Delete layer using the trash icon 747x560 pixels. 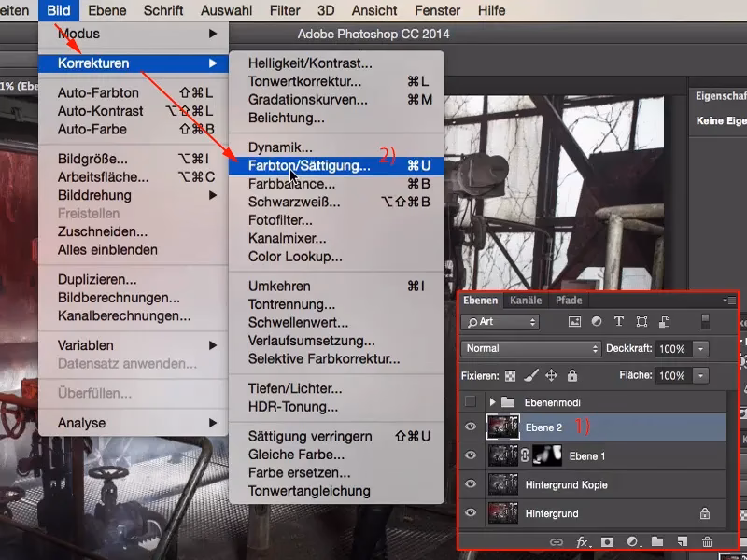tap(707, 541)
